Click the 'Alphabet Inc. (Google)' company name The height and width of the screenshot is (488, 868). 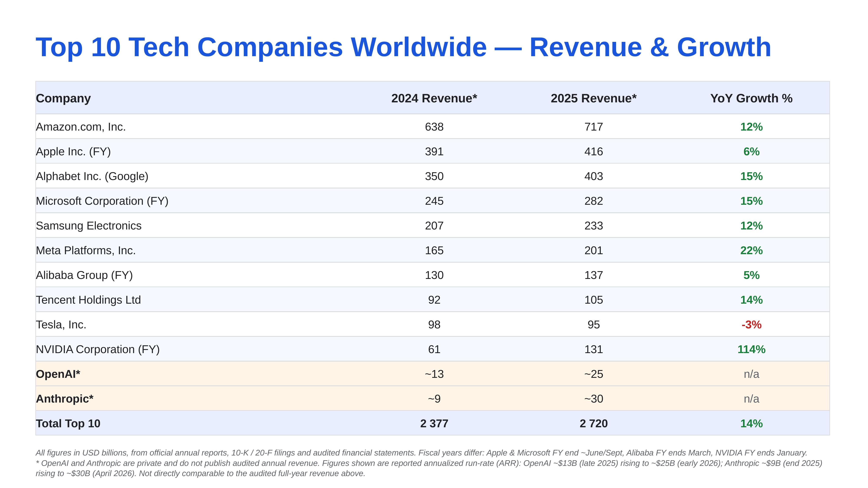pyautogui.click(x=92, y=176)
